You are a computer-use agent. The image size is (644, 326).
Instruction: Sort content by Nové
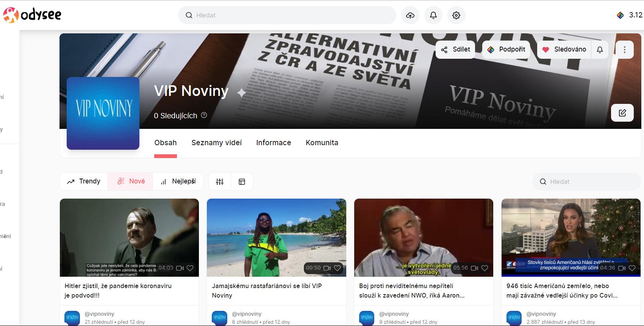(130, 182)
